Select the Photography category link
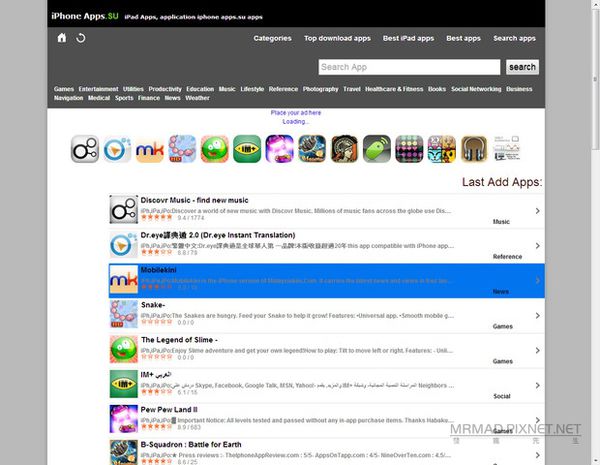Image resolution: width=600 pixels, height=465 pixels. [320, 89]
